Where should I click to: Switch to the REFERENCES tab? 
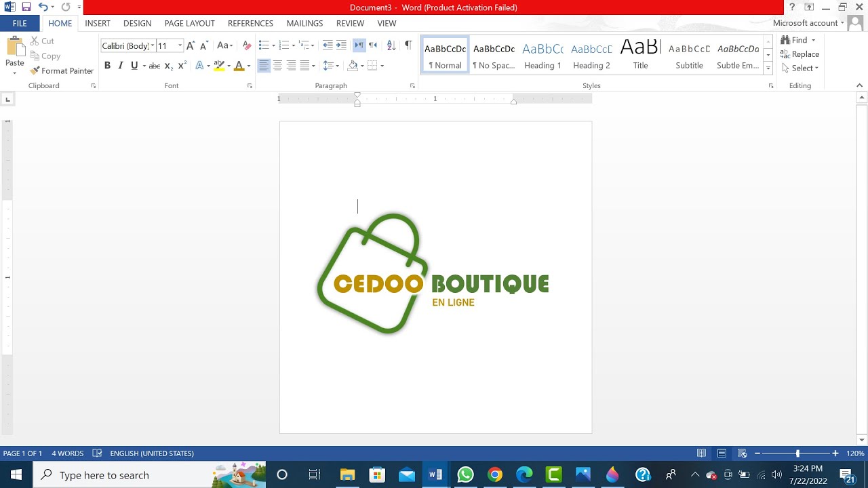tap(250, 23)
